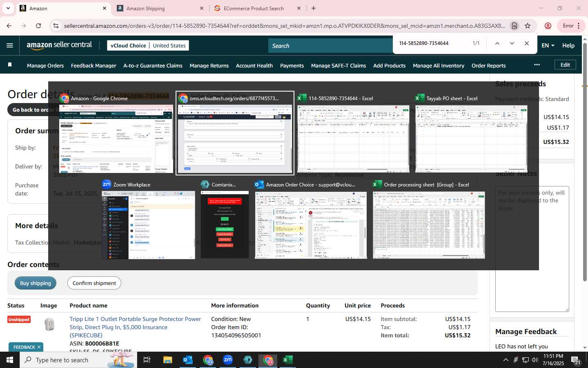Image resolution: width=588 pixels, height=368 pixels.
Task: Open A-to-z Guarantee Claims
Action: coord(153,65)
